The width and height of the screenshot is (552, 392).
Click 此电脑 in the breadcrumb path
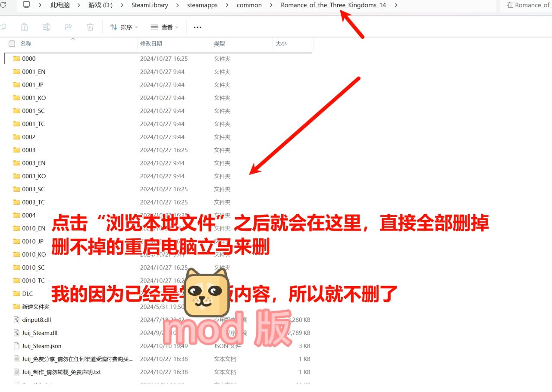[x=60, y=5]
